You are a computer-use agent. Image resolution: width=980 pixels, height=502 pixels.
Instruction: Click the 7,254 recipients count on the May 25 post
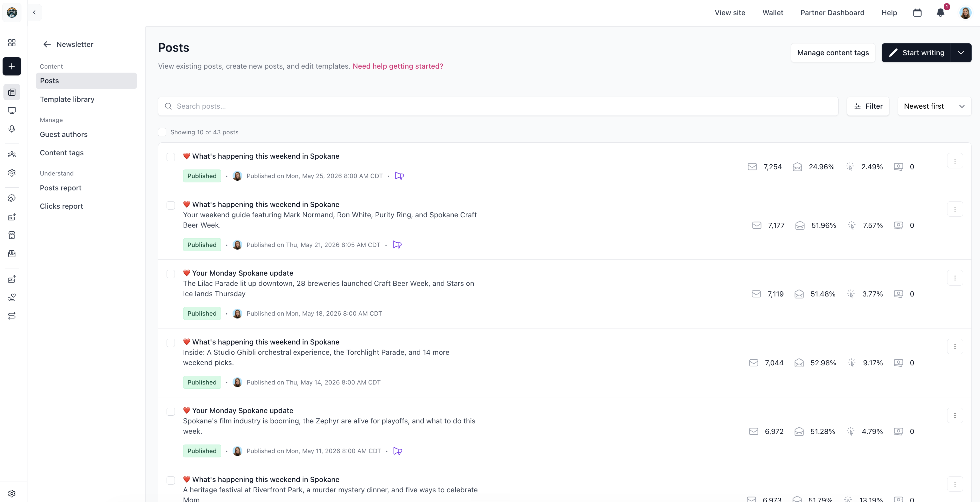[x=772, y=167]
